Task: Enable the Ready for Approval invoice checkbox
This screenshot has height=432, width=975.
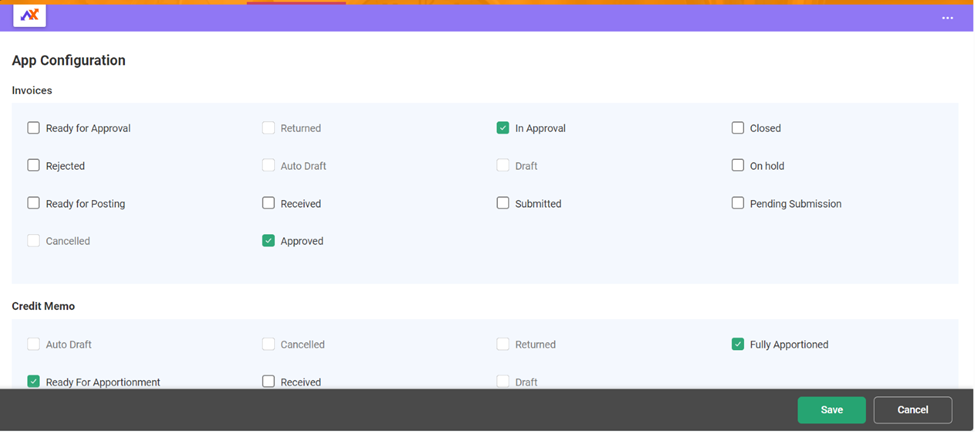Action: 34,128
